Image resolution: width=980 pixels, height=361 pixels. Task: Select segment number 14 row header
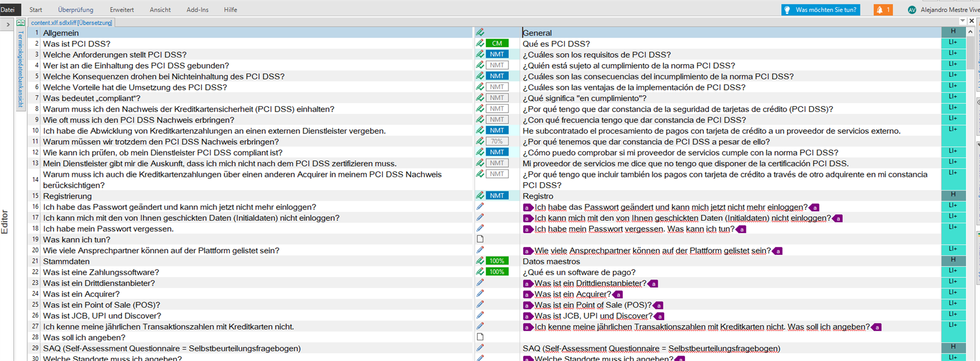tap(35, 180)
